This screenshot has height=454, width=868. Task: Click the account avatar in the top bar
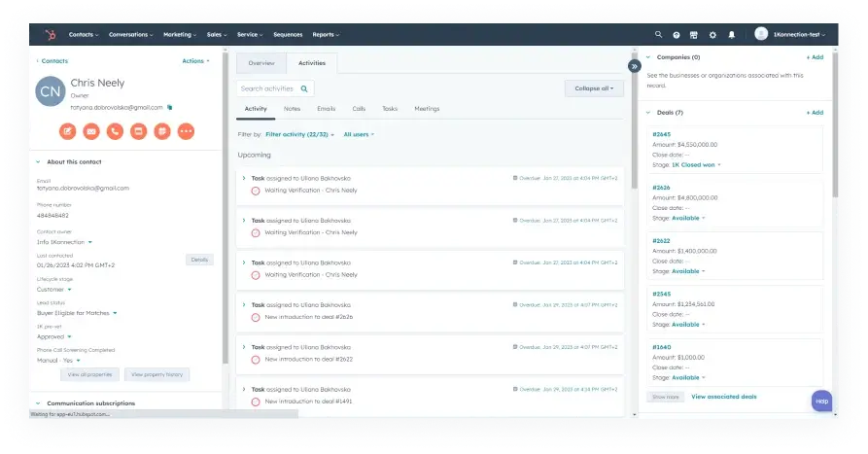[761, 34]
